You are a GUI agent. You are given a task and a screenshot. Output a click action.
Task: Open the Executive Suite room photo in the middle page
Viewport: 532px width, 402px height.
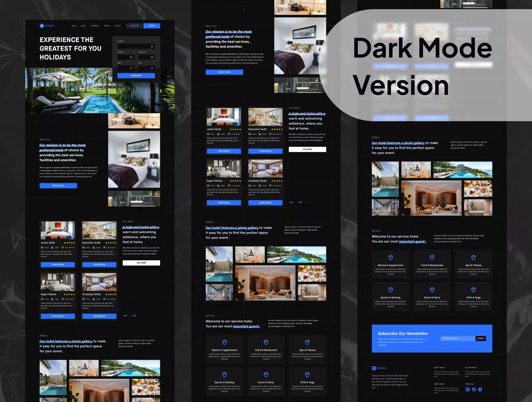(x=265, y=117)
